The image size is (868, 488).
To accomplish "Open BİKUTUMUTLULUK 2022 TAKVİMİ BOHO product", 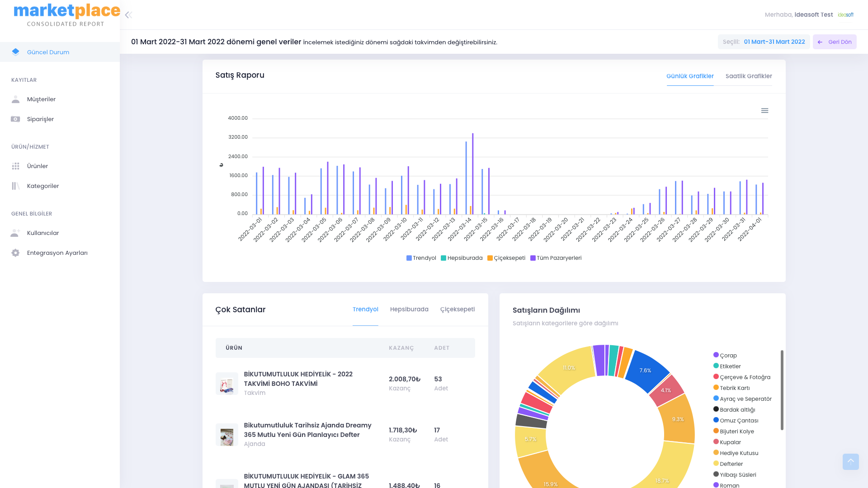I will pyautogui.click(x=298, y=379).
